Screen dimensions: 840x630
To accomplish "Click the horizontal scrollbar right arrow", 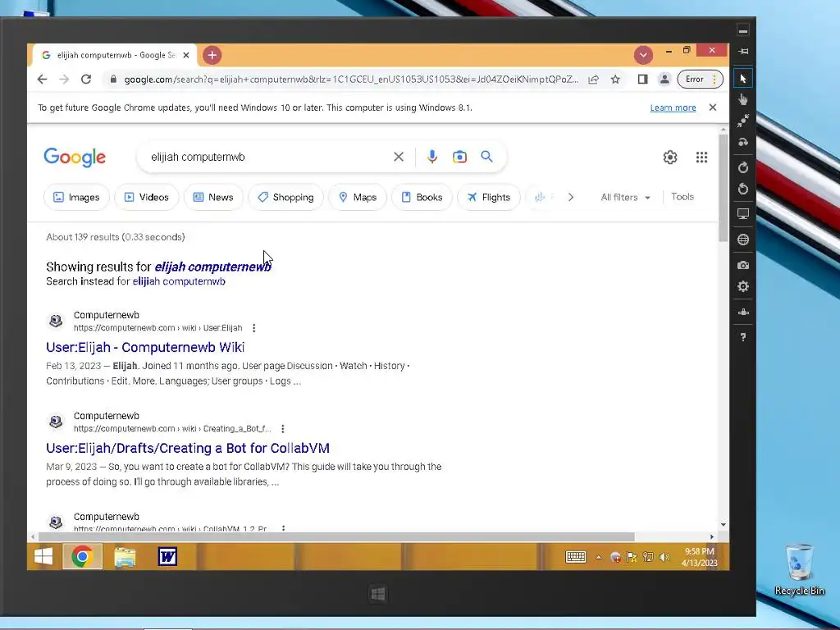I will click(712, 536).
